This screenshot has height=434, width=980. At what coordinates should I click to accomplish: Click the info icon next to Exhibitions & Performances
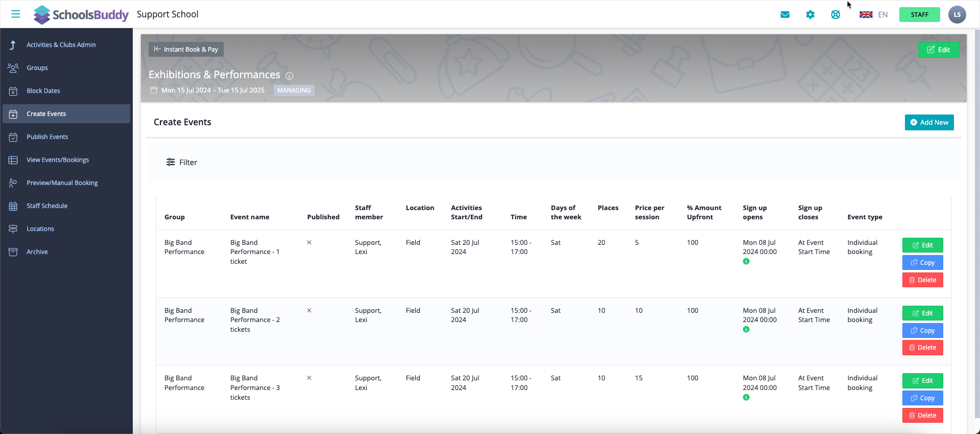pyautogui.click(x=289, y=76)
